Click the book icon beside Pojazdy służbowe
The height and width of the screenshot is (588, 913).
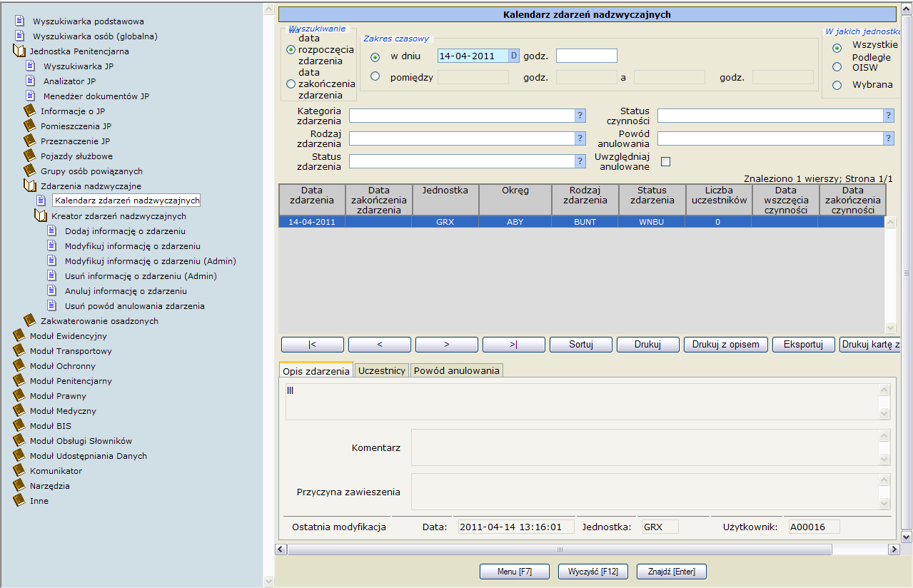(x=30, y=156)
